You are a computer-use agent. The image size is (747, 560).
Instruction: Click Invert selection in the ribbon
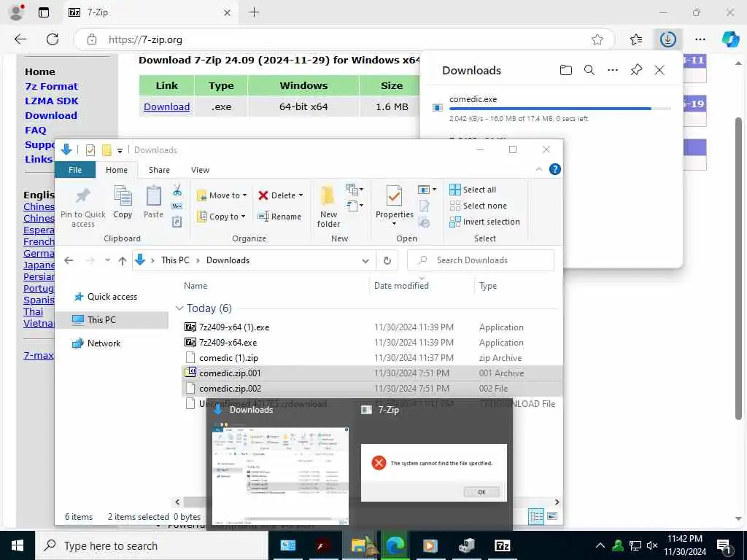484,222
